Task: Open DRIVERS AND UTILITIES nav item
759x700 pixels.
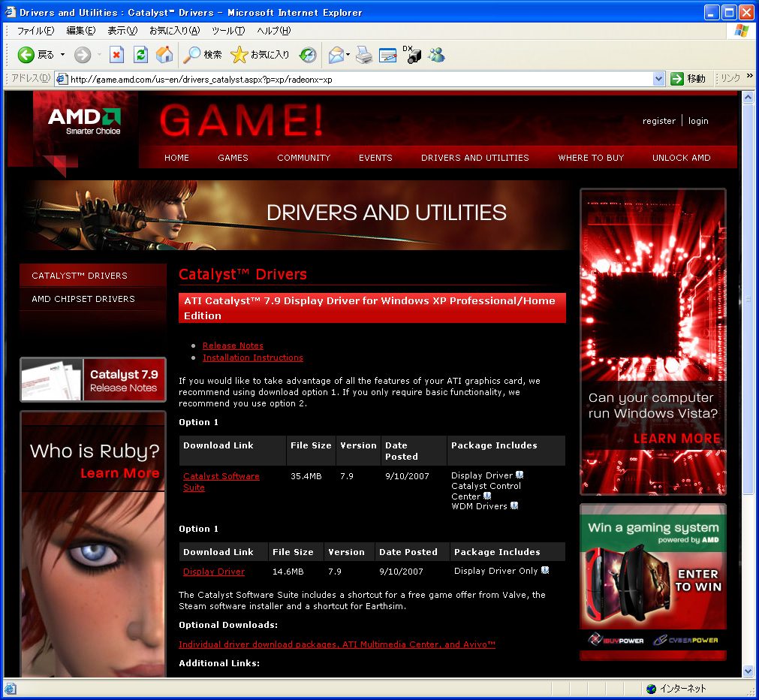Action: click(x=475, y=158)
